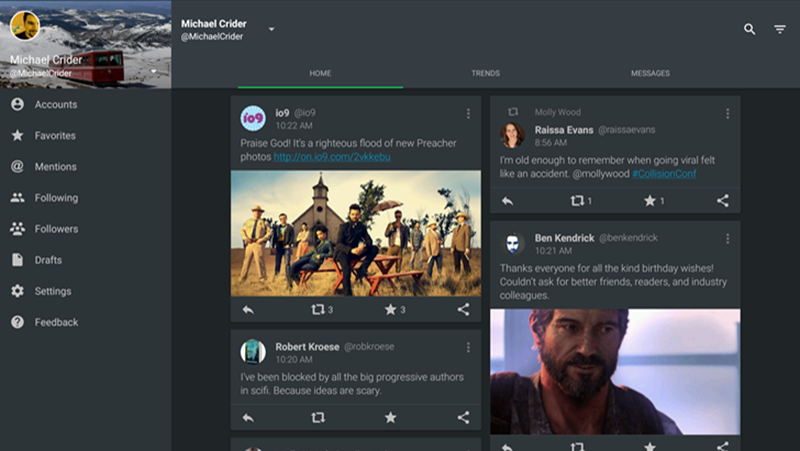Open Accounts in the sidebar
Screen dimensions: 800x451
pos(86,105)
